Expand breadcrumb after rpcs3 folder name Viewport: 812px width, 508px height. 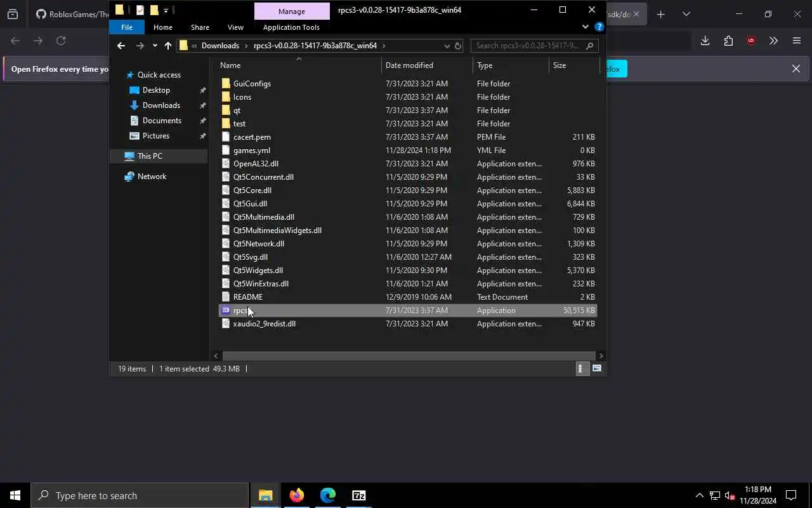[384, 46]
